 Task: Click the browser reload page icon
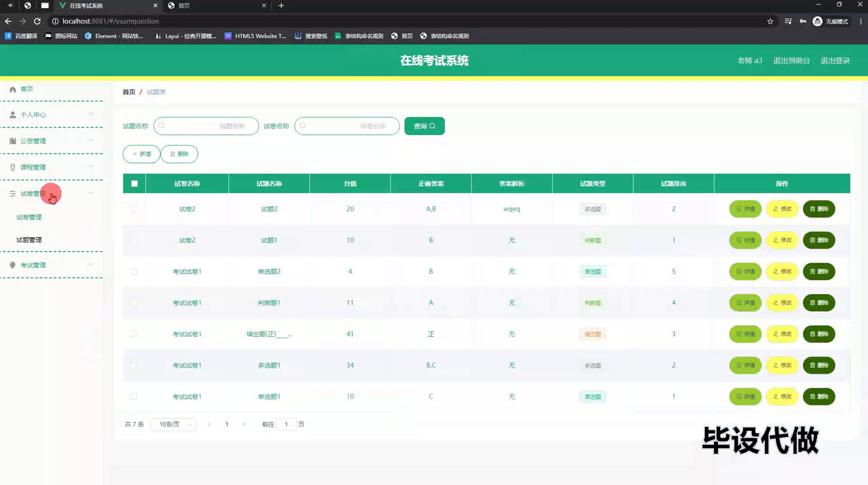click(38, 21)
